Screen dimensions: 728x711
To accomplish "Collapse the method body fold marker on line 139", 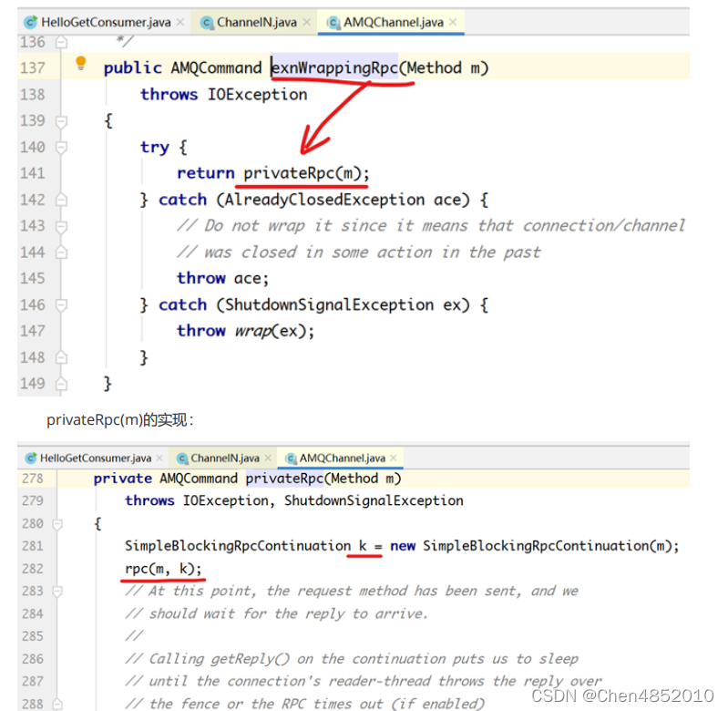I will [61, 121].
